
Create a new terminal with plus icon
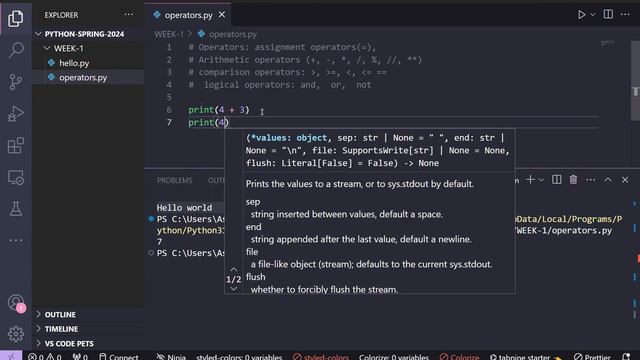(x=530, y=180)
